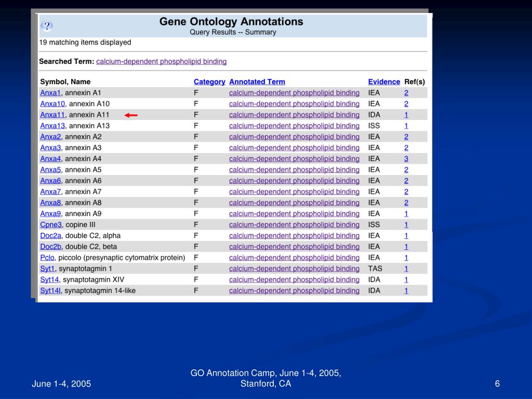Open the Anxa3 gene link
The width and height of the screenshot is (532, 399).
[50, 148]
